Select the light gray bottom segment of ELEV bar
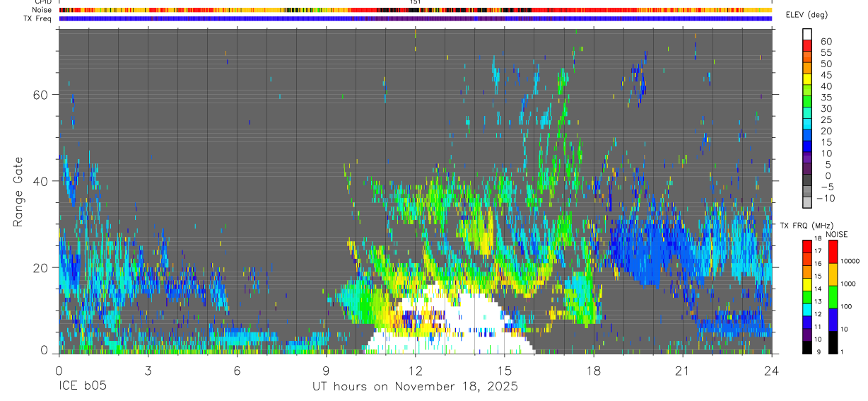868x401 pixels. (807, 202)
